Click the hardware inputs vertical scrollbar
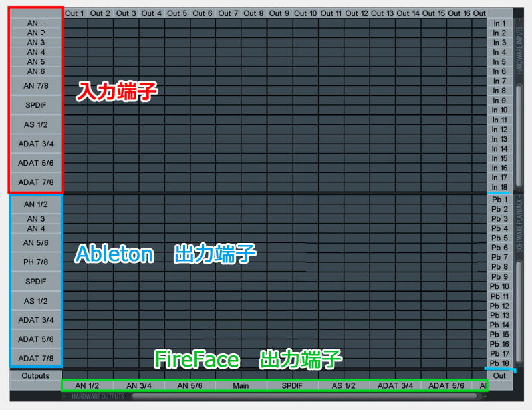This screenshot has width=532, height=410. (519, 133)
